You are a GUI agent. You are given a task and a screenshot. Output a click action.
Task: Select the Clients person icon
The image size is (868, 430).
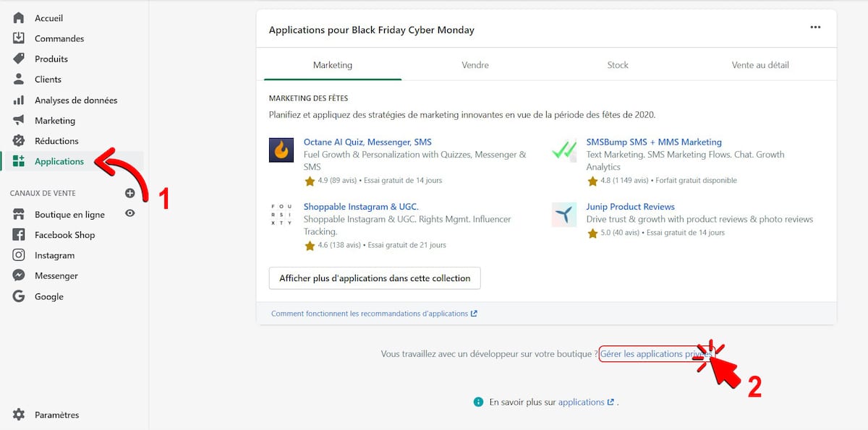pos(19,79)
